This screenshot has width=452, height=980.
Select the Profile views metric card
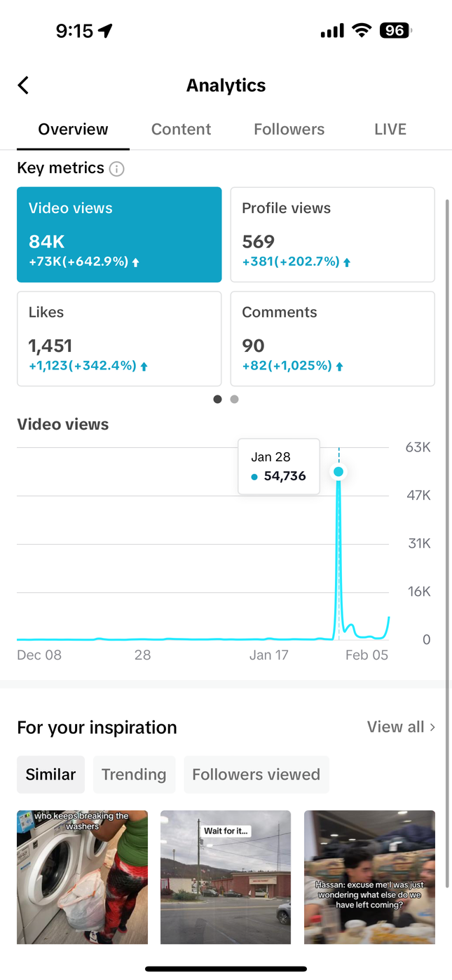point(332,234)
